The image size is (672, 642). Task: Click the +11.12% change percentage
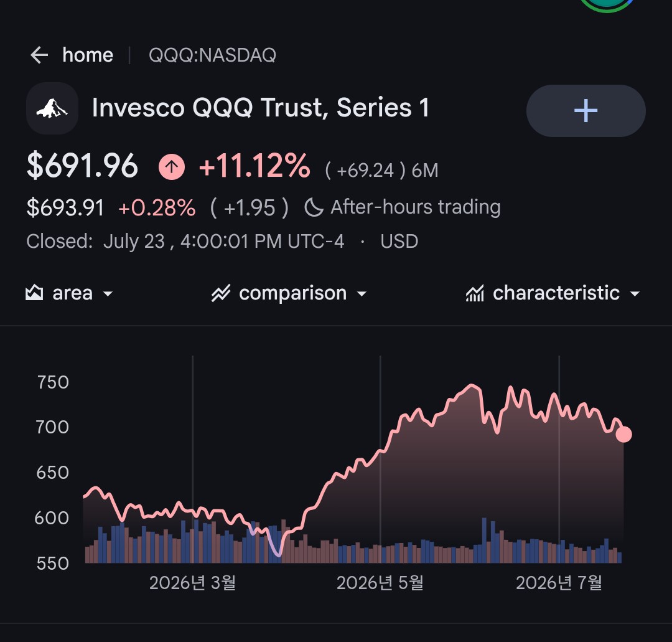(x=254, y=166)
